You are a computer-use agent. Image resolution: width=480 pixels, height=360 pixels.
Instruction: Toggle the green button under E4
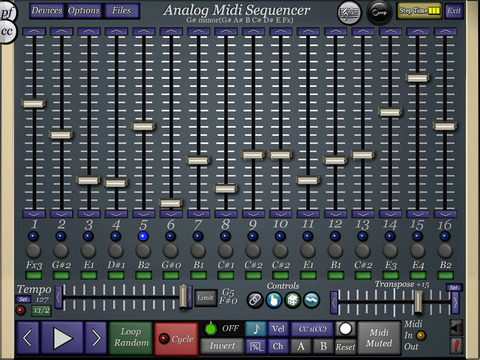pos(417,275)
